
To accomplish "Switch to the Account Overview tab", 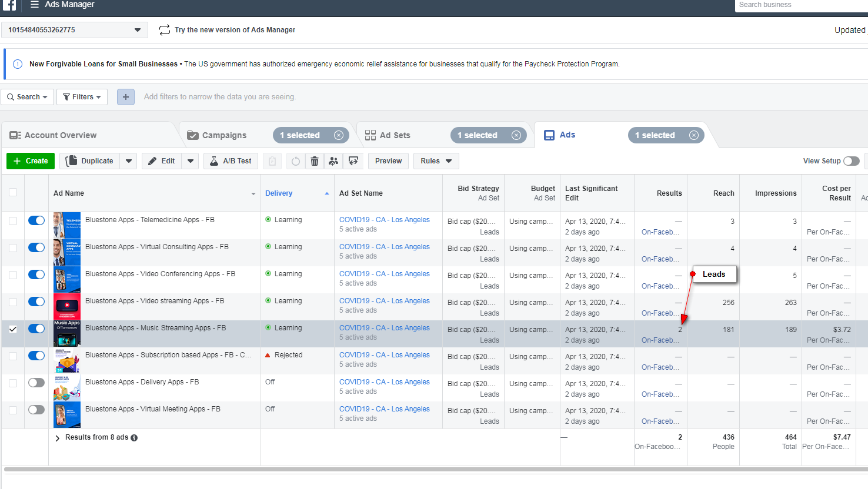I will coord(61,135).
